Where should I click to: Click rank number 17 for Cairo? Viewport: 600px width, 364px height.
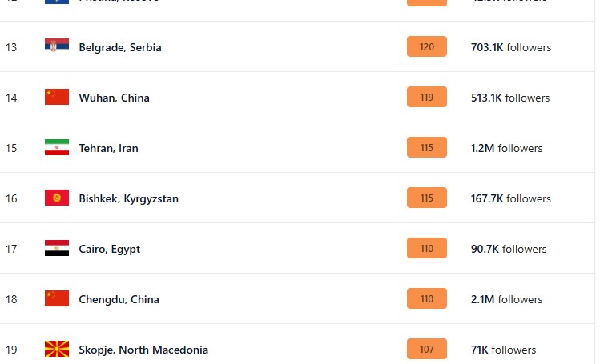click(11, 249)
